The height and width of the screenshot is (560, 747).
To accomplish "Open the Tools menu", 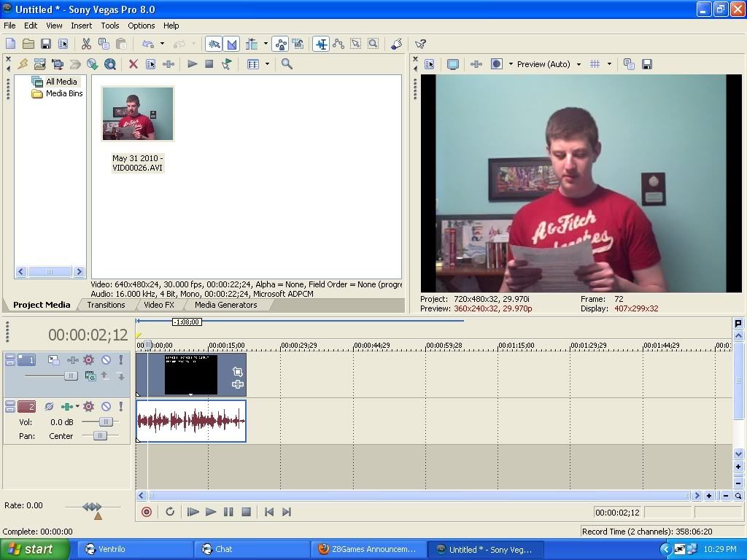I will 110,26.
